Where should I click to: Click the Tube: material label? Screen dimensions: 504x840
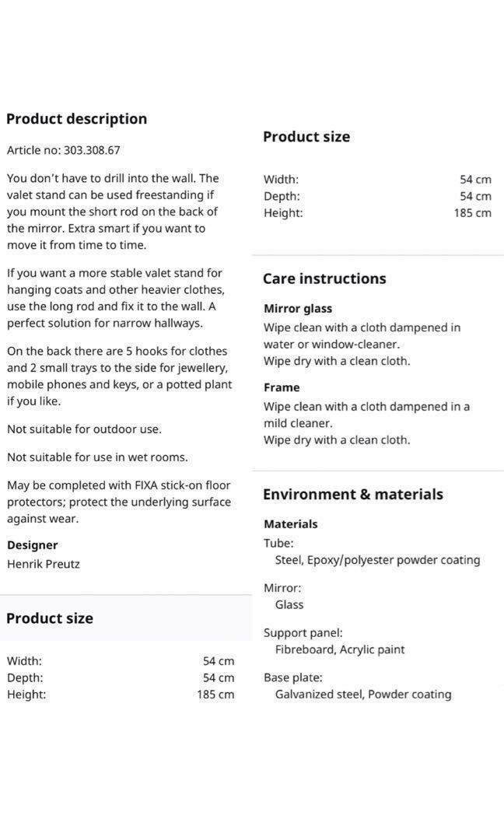tap(278, 543)
